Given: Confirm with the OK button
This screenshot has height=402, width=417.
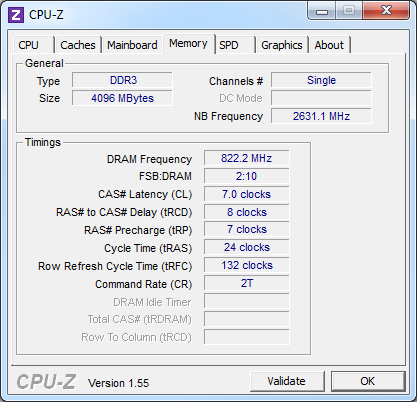Looking at the screenshot, I should (368, 381).
